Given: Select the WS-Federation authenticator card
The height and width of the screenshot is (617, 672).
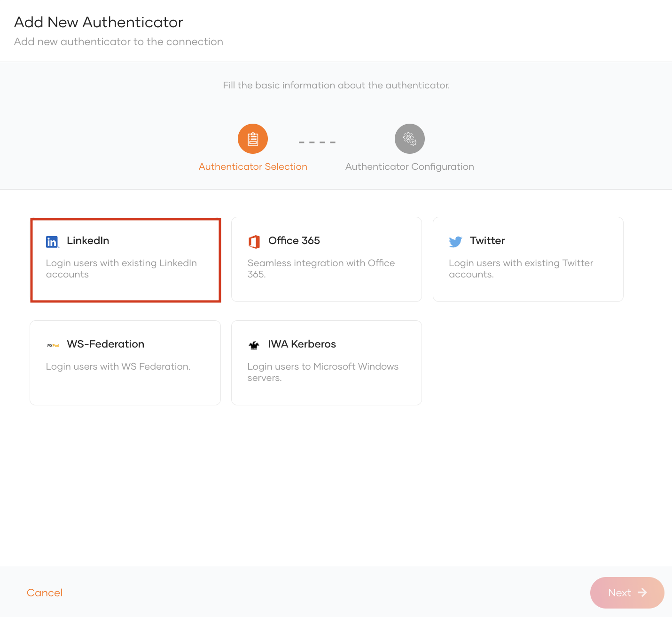Looking at the screenshot, I should pos(125,363).
